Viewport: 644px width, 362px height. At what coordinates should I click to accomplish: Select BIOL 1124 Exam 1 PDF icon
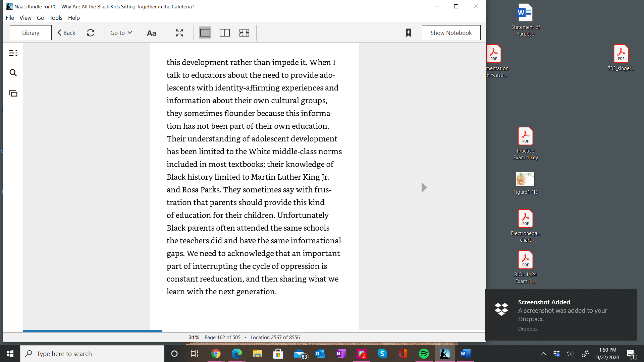[525, 267]
